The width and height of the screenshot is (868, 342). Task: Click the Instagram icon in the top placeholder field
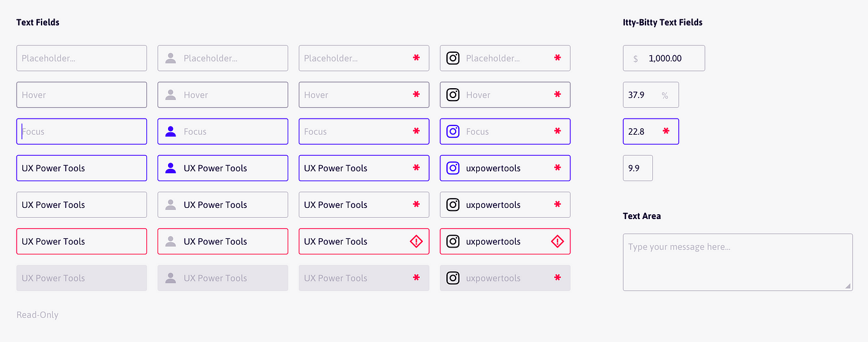pos(453,58)
